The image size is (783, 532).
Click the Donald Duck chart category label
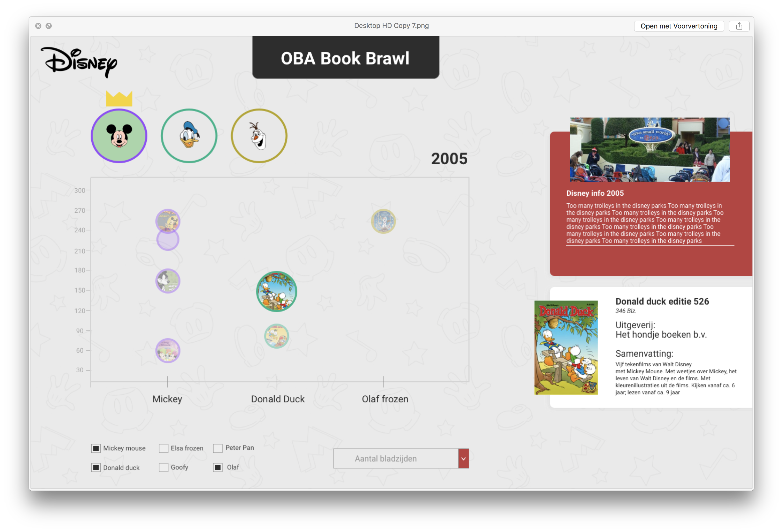277,399
